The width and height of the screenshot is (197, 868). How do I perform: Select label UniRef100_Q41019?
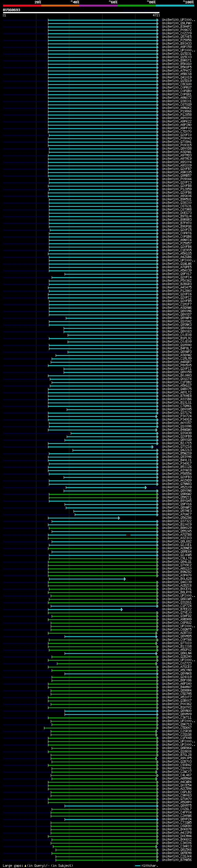tap(177, 77)
